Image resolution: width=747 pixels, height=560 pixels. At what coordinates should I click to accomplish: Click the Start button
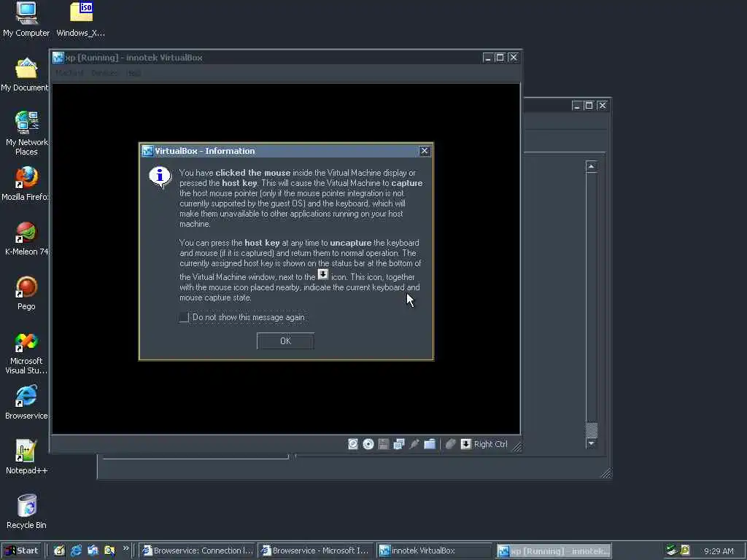click(22, 551)
